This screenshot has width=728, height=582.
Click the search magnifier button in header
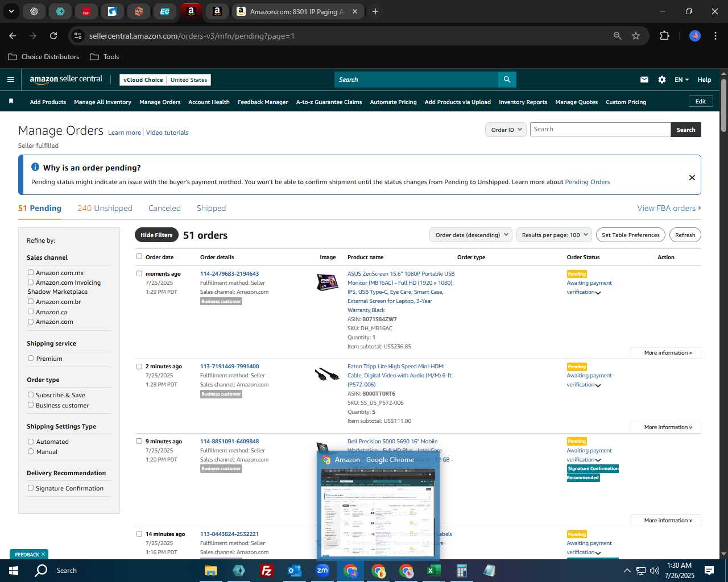(507, 80)
